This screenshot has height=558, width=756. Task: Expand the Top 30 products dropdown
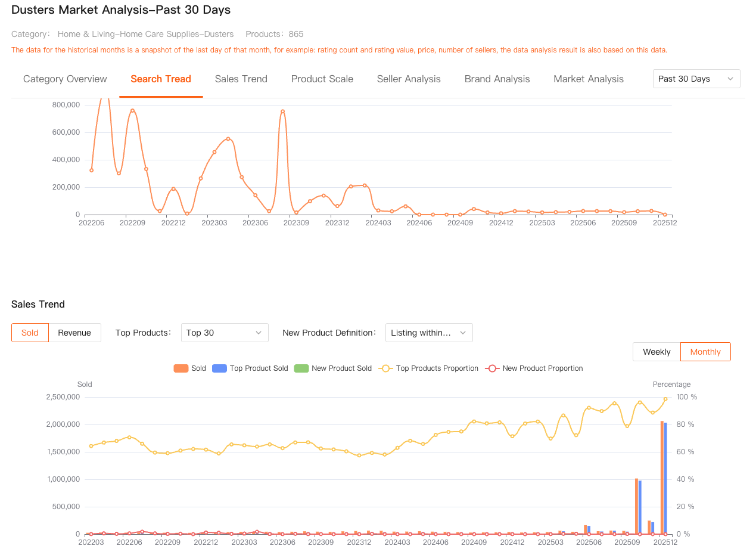pos(224,333)
